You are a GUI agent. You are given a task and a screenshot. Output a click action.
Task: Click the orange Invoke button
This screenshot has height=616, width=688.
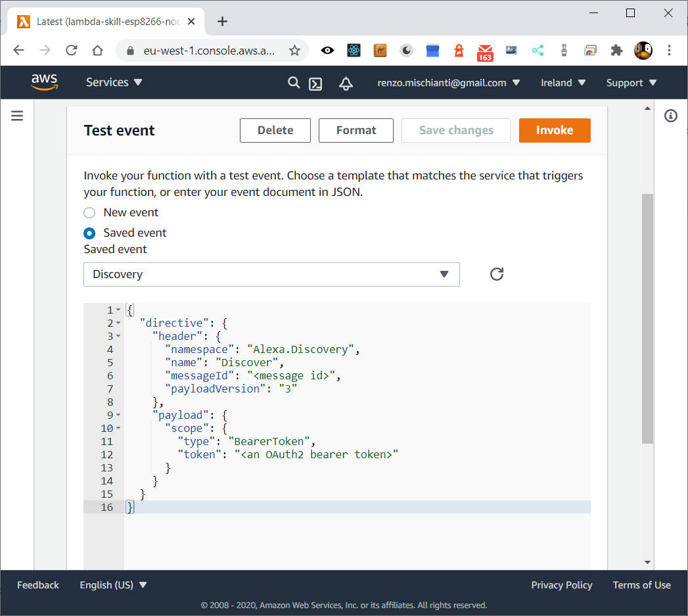pyautogui.click(x=555, y=130)
